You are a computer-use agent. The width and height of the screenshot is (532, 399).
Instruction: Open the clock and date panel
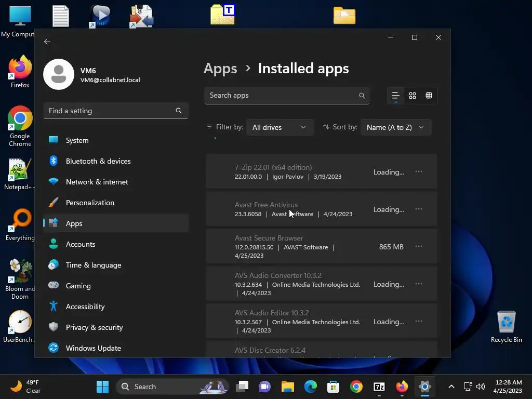(508, 387)
